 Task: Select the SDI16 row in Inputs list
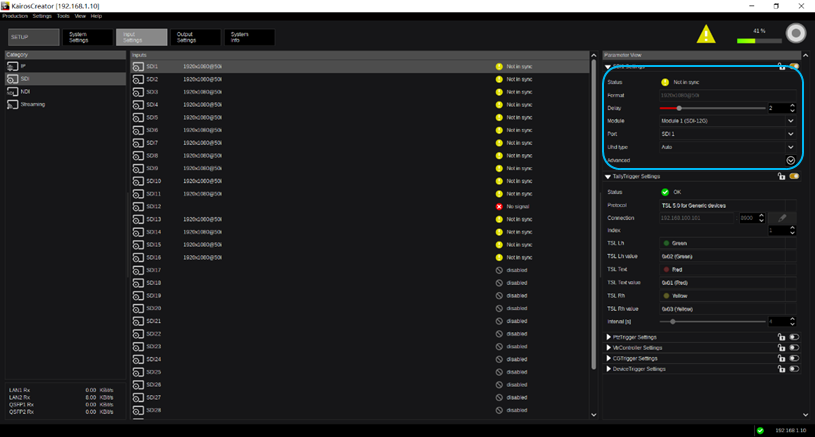click(360, 258)
